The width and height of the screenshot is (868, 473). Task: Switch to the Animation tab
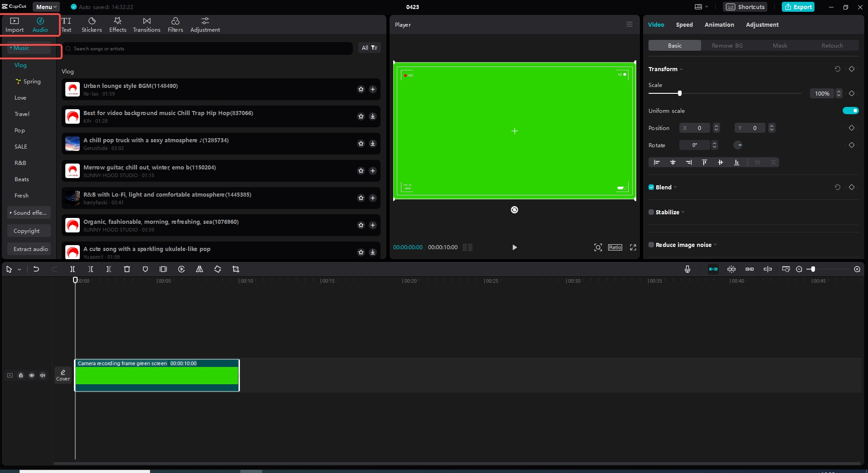[x=719, y=24]
